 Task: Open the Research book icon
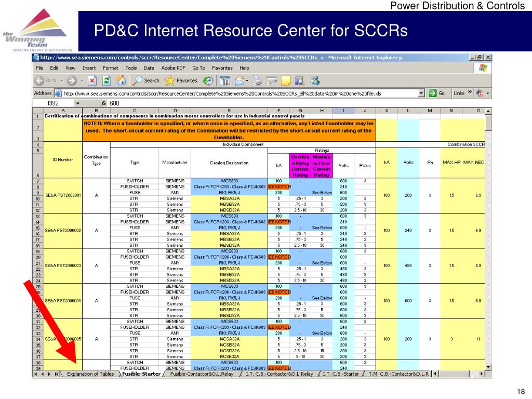pos(300,81)
